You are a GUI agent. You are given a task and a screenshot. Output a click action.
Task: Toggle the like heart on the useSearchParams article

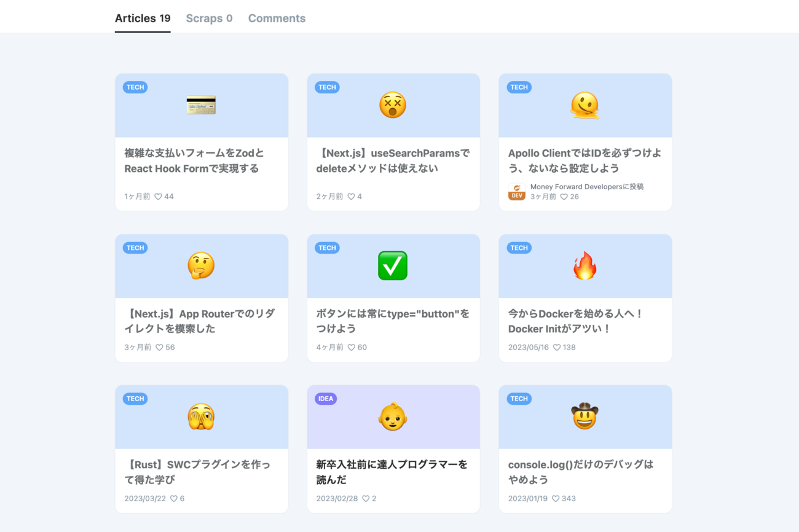click(x=352, y=197)
